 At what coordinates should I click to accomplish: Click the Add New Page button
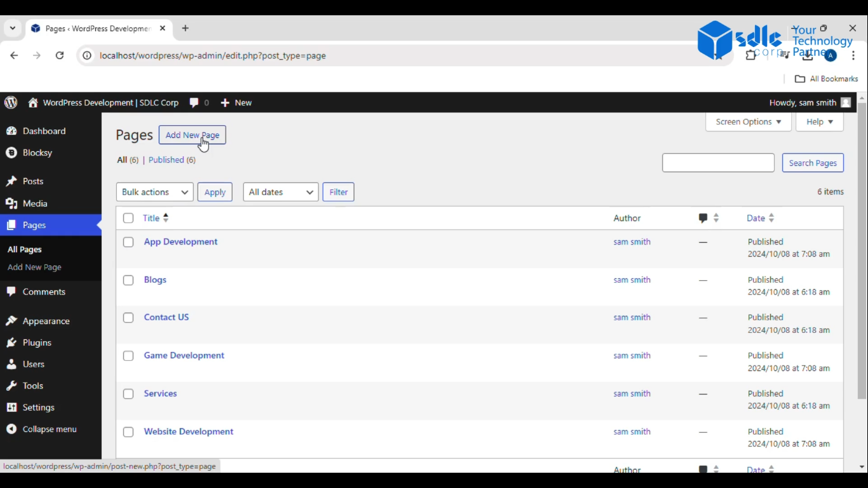193,135
